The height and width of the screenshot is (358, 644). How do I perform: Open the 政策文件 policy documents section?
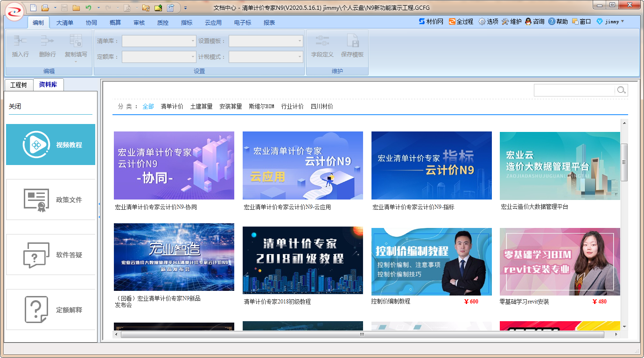50,200
